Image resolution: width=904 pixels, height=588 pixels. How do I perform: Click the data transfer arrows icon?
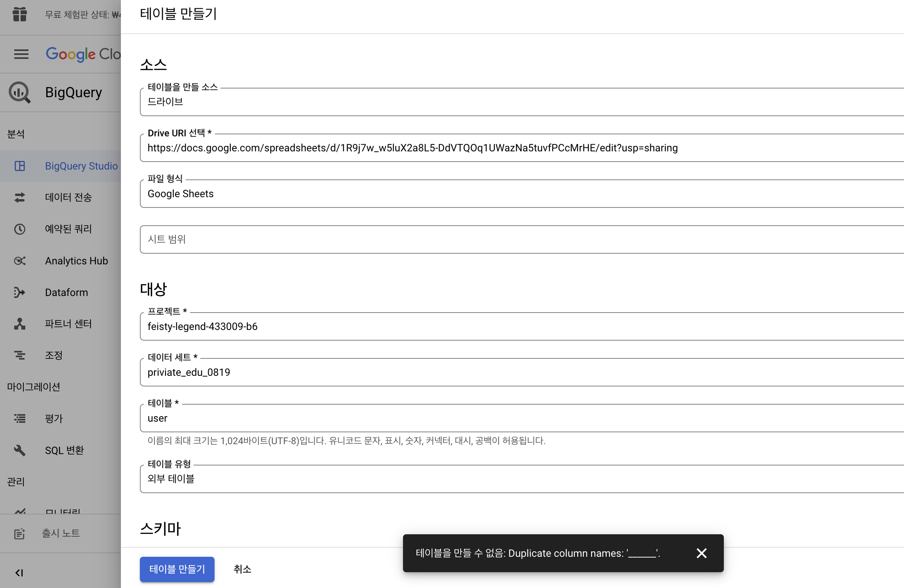pyautogui.click(x=20, y=197)
